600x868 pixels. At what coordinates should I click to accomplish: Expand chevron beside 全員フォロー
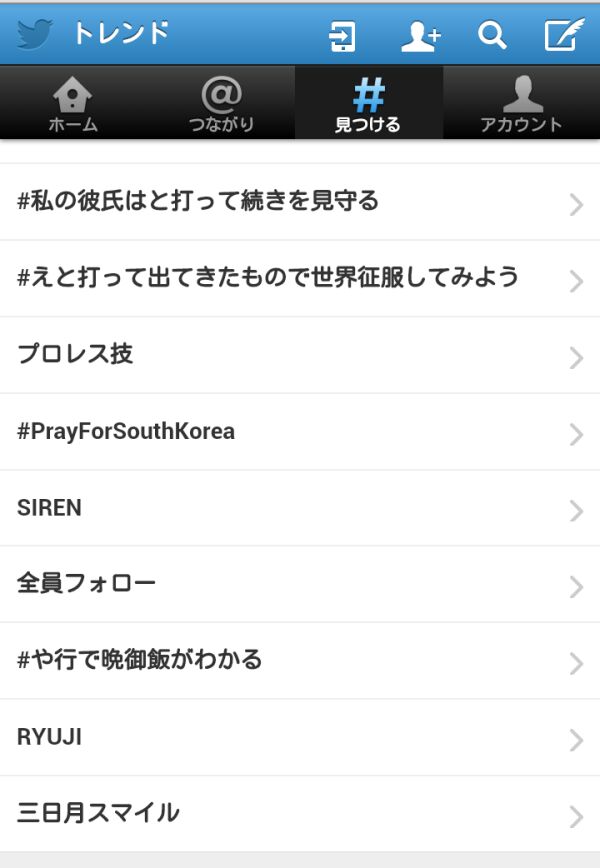[576, 587]
